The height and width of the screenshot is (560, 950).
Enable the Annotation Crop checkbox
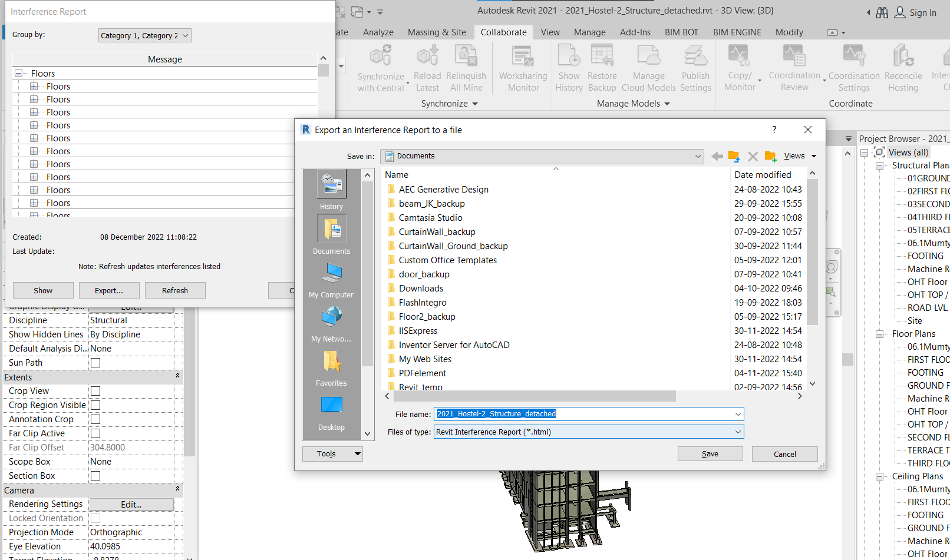[x=95, y=419]
